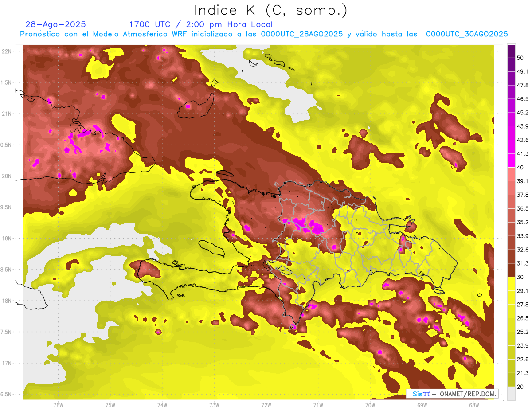
Task: Click the colorbar label '36.5'
Action: (523, 208)
